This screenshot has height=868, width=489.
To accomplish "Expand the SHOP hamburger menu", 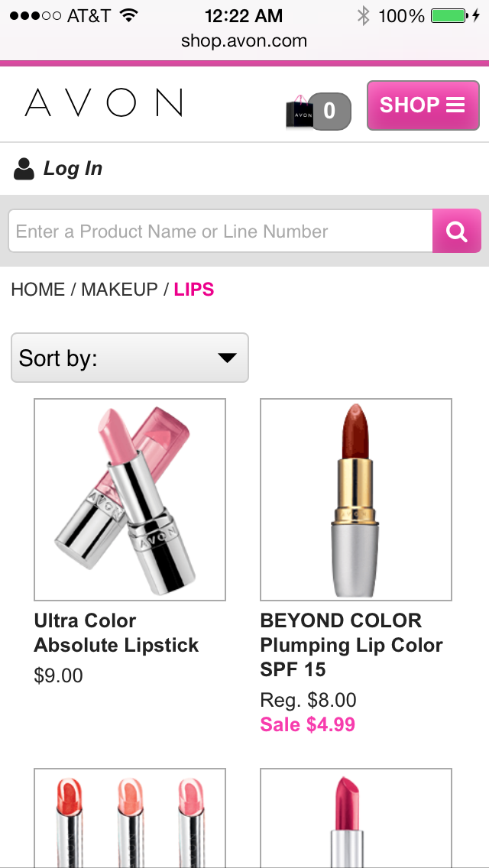I will (x=423, y=105).
